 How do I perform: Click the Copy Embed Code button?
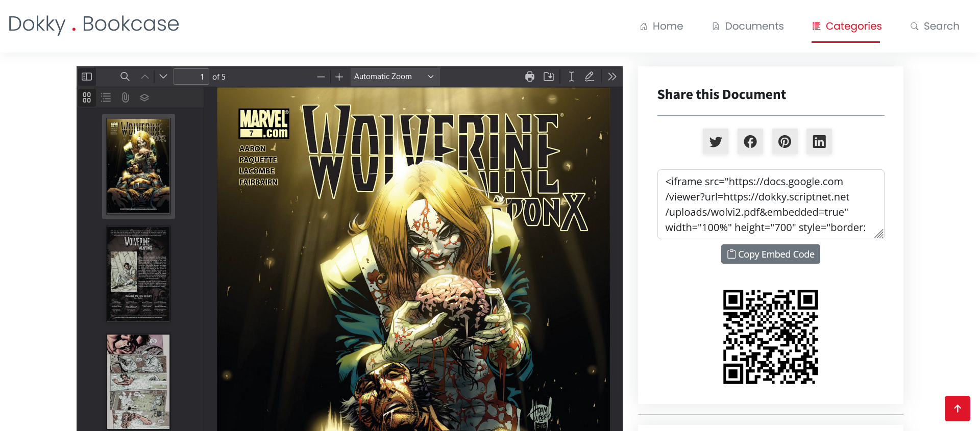click(x=771, y=254)
